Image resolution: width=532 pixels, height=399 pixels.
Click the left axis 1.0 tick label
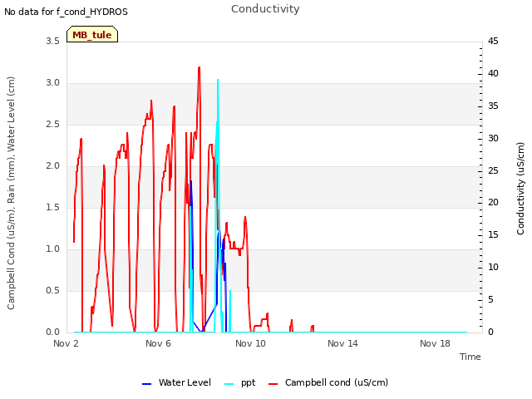52,249
